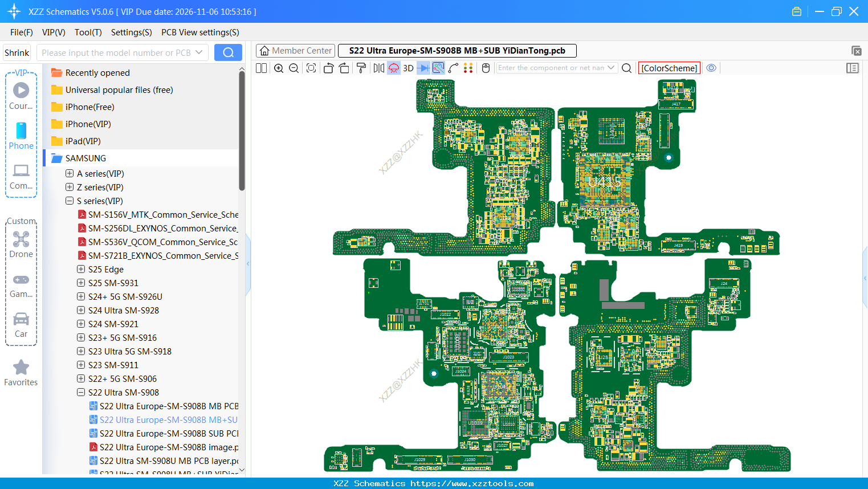This screenshot has height=489, width=868.
Task: Open the model number dropdown arrow
Action: [199, 52]
